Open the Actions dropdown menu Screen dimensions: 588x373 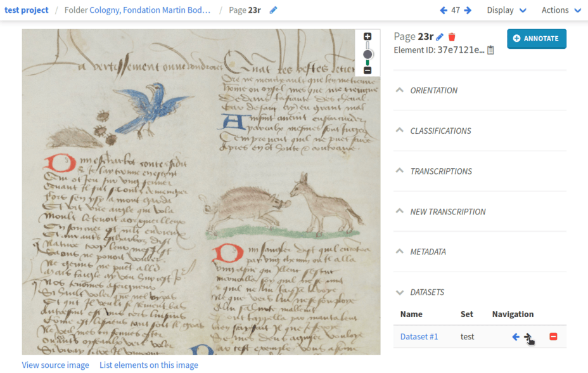coord(561,10)
